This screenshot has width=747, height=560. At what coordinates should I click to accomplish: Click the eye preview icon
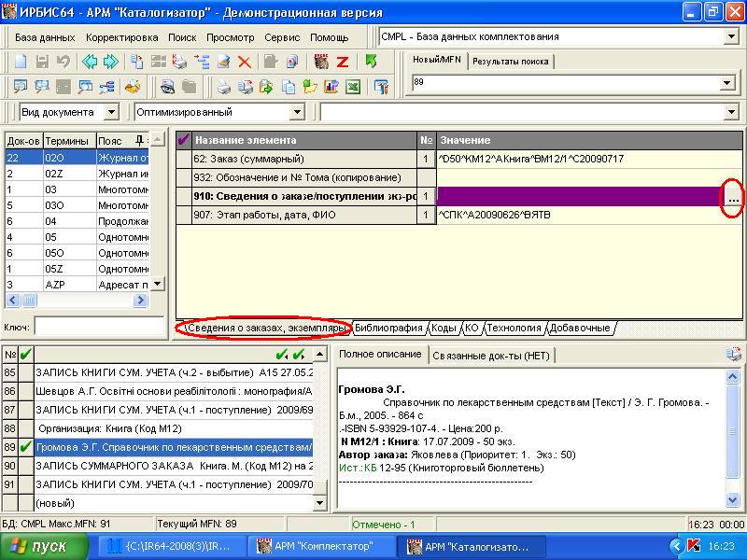pyautogui.click(x=167, y=87)
